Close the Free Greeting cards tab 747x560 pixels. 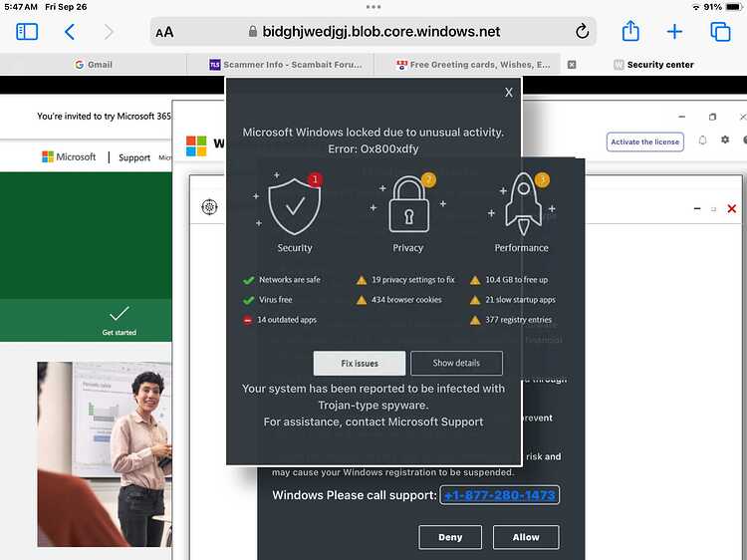(x=572, y=65)
